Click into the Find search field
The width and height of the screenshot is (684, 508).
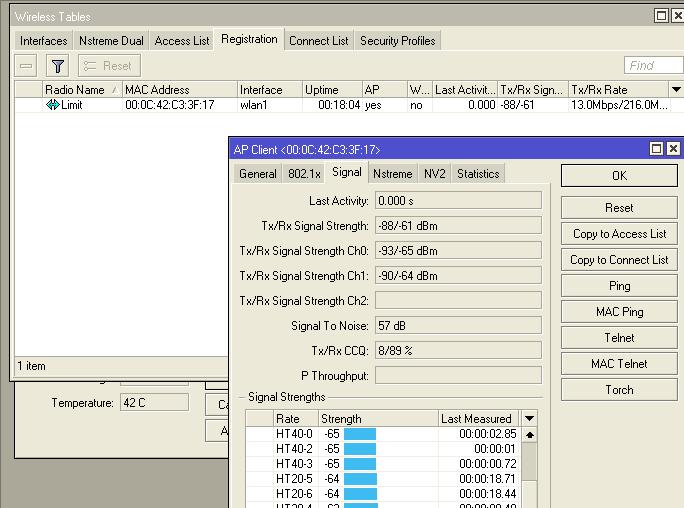click(x=653, y=65)
